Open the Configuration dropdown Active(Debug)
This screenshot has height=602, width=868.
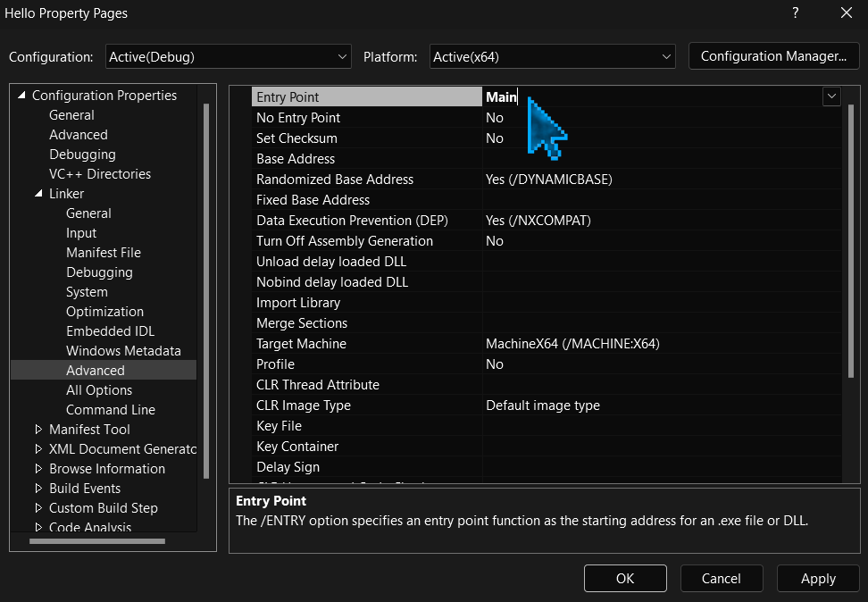(228, 56)
